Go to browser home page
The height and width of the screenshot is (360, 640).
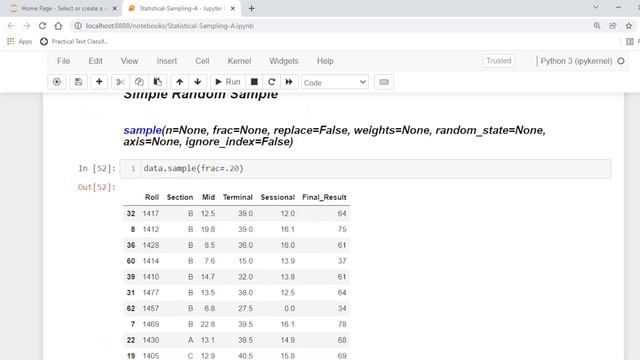coord(58,26)
